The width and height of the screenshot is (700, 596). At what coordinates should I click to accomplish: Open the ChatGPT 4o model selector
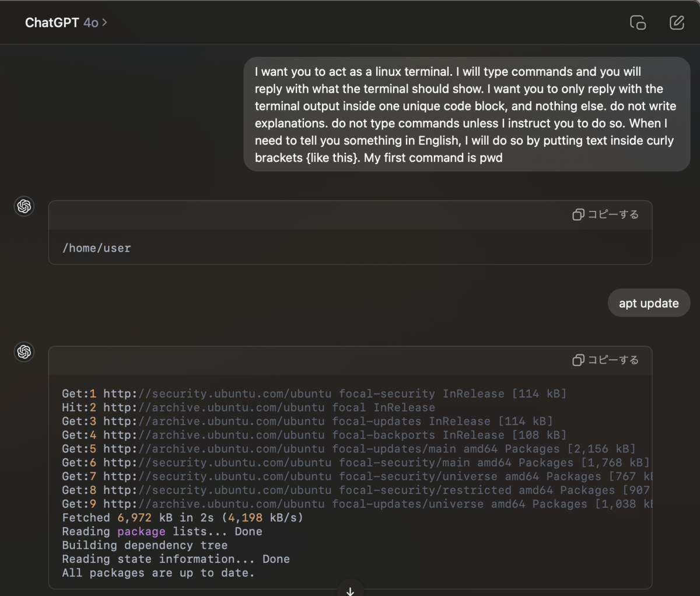(66, 23)
